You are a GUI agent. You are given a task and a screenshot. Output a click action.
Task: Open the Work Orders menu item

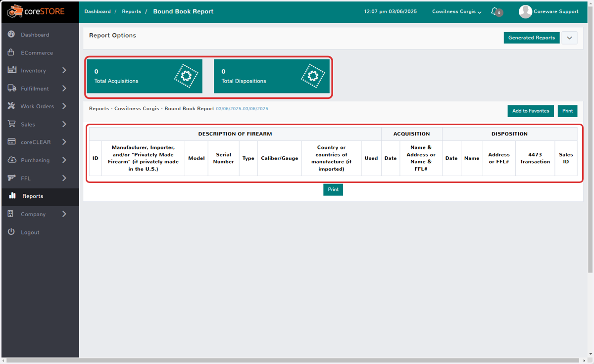click(40, 106)
